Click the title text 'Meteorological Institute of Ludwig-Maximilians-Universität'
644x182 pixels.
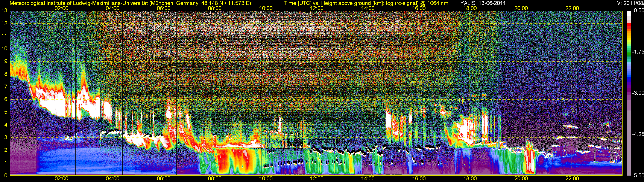click(x=79, y=3)
